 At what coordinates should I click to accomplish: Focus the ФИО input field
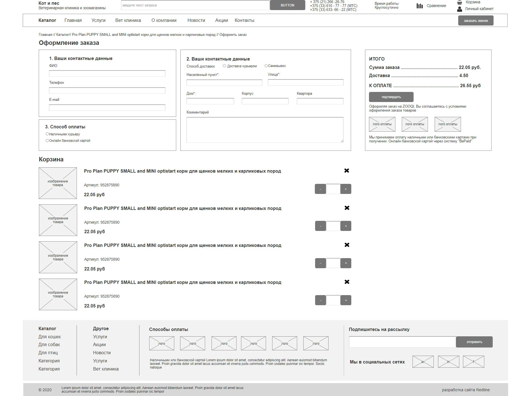[107, 73]
